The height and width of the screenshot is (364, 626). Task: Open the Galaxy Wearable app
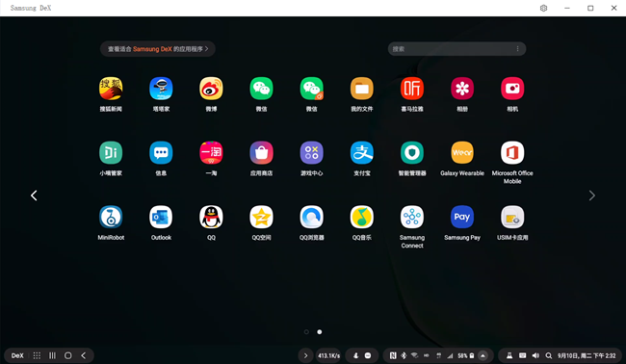[462, 153]
